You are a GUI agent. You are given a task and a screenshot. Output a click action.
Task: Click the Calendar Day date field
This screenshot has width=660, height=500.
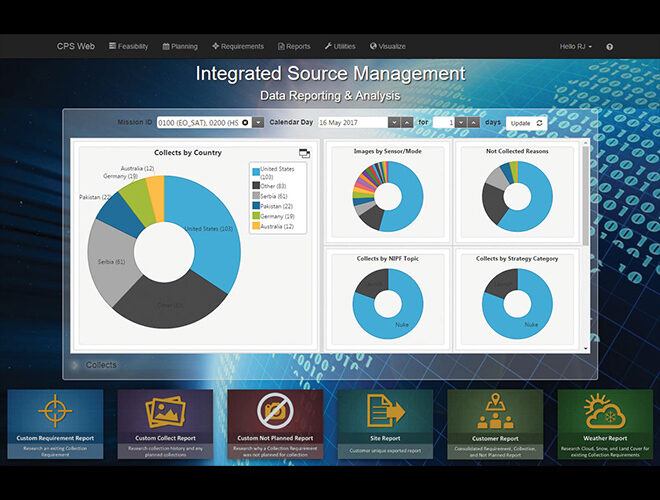click(352, 122)
